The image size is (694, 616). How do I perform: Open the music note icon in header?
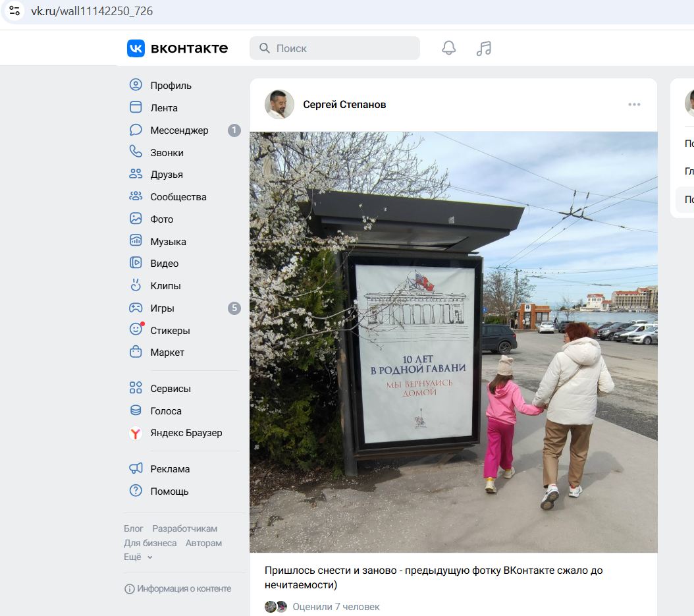(x=484, y=48)
